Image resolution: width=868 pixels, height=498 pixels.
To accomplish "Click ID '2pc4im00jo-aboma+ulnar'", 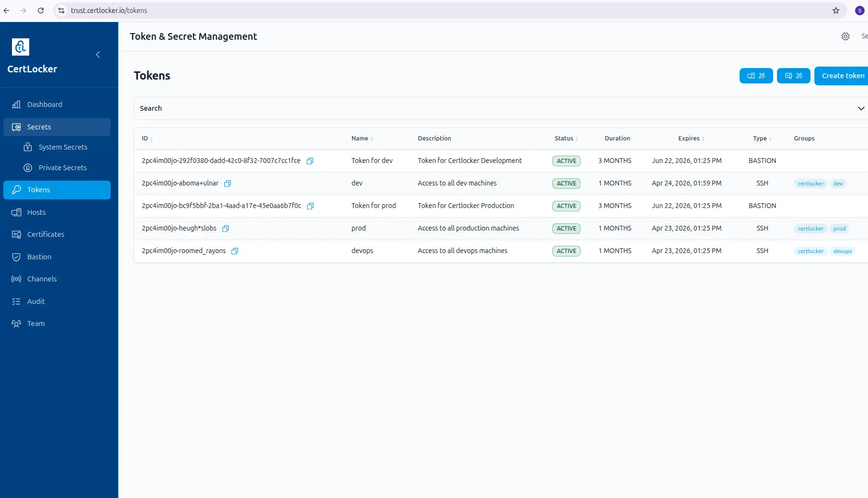I will pyautogui.click(x=180, y=183).
